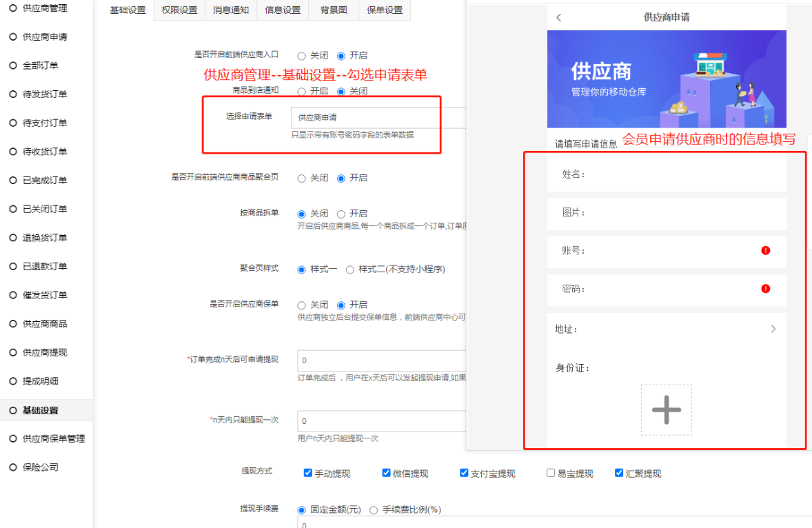Open 供应商提现 in the sidebar
The width and height of the screenshot is (812, 528).
[45, 352]
